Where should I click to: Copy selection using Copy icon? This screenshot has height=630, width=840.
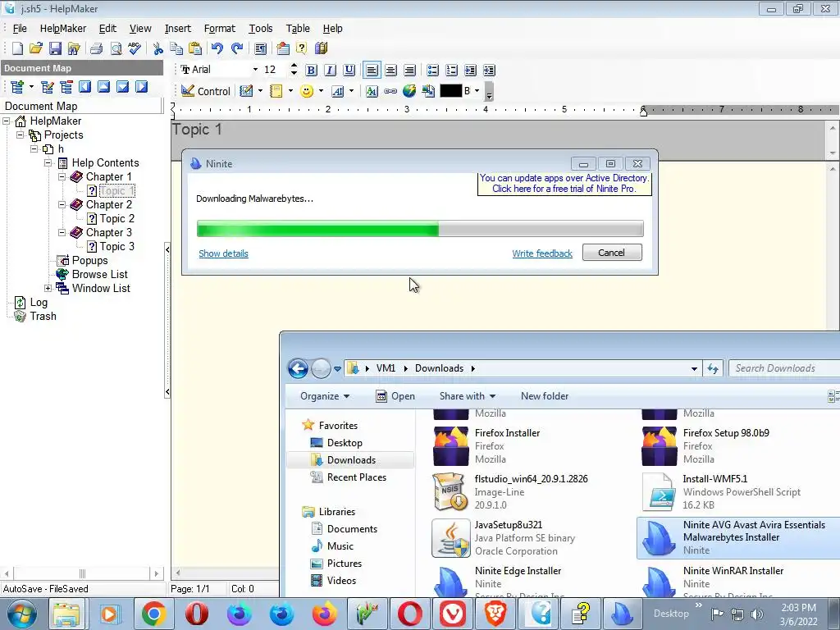tap(176, 48)
